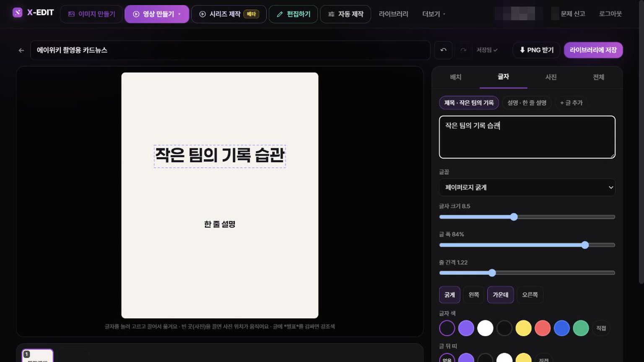Screen dimensions: 644x362
Task: Pick the blue text color swatch
Action: [562, 328]
